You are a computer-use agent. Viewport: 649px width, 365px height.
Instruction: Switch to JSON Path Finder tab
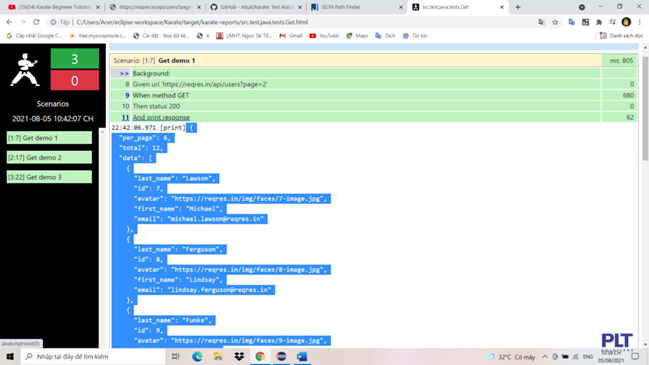[356, 7]
